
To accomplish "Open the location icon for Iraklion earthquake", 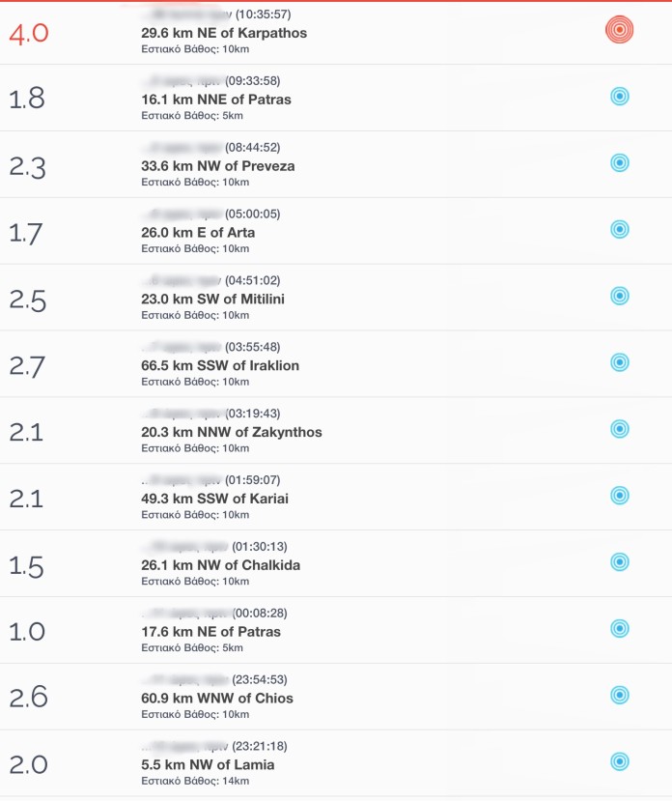I will coord(620,362).
